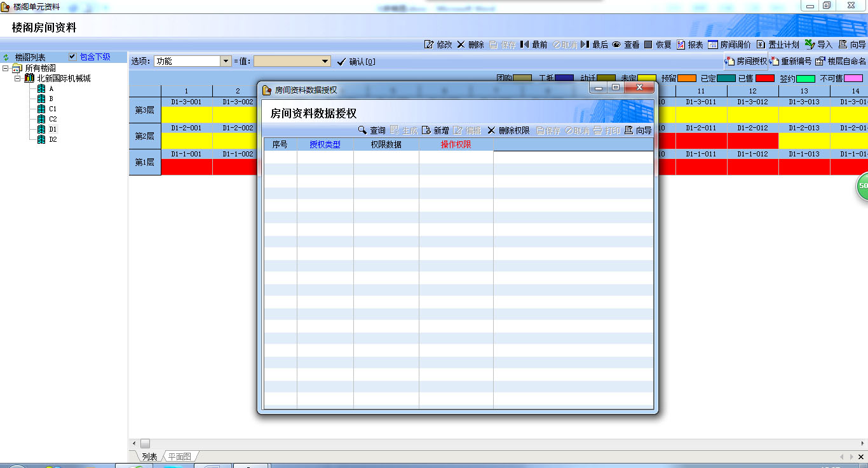Image resolution: width=868 pixels, height=468 pixels.
Task: Click 删除权限 in the dialog toolbar
Action: point(508,130)
